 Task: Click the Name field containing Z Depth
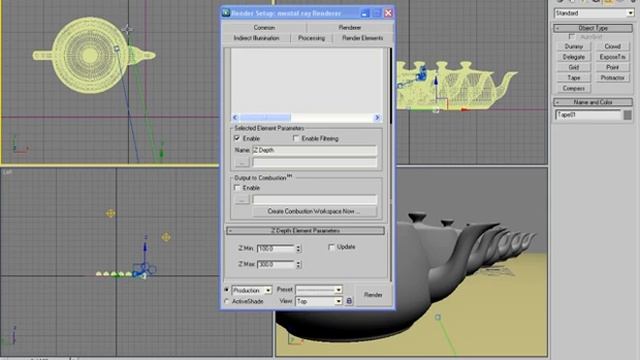(314, 150)
